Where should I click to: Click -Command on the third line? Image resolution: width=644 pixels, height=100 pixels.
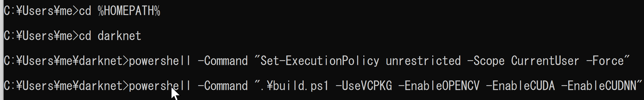223,61
